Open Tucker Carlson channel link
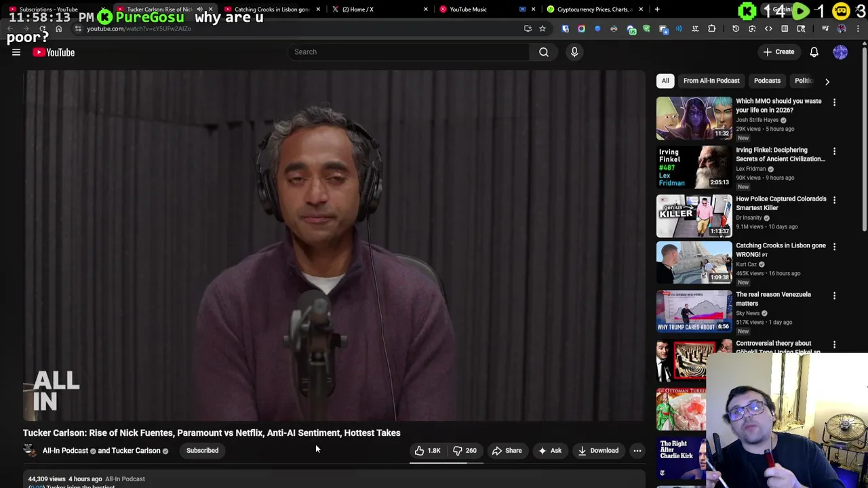This screenshot has width=868, height=488. pos(136,450)
